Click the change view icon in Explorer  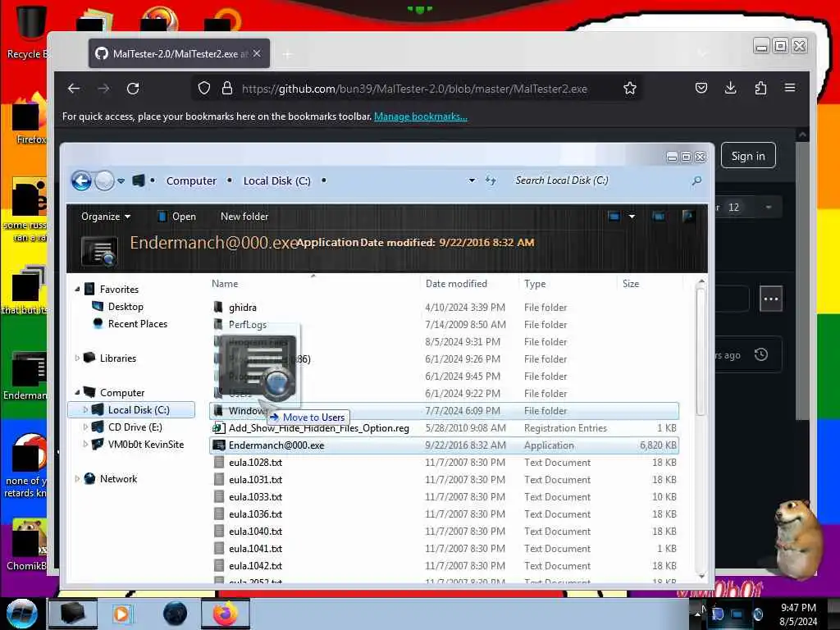click(x=614, y=217)
